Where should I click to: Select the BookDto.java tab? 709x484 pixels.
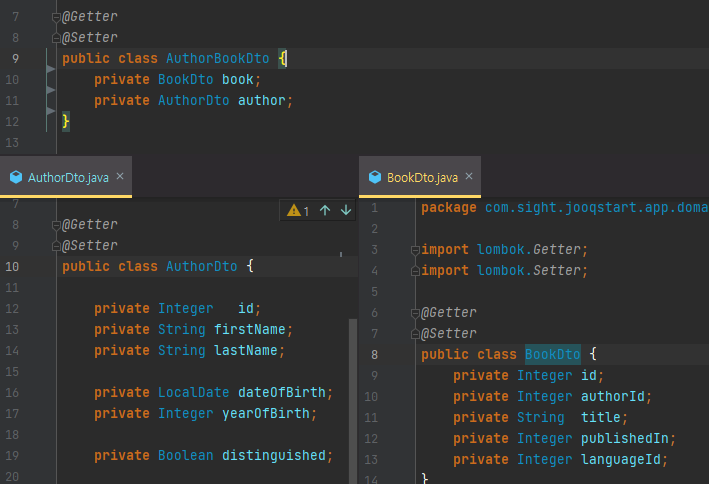click(421, 178)
